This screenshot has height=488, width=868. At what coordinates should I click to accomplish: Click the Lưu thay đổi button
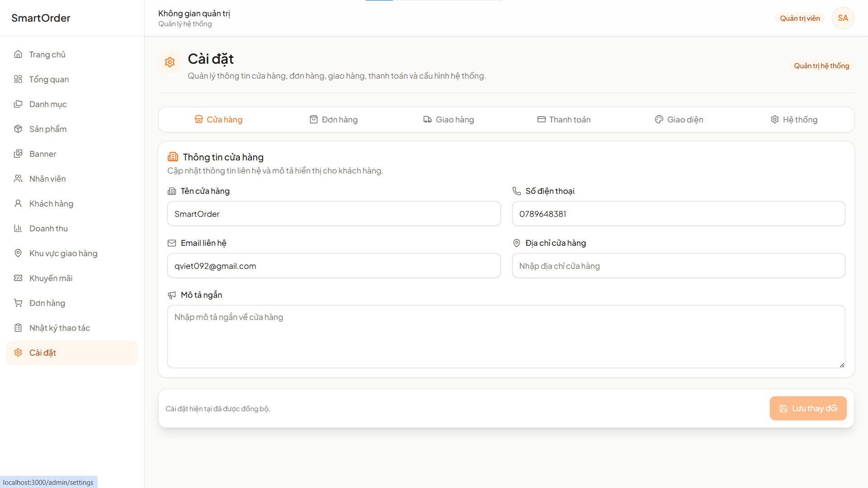(808, 408)
